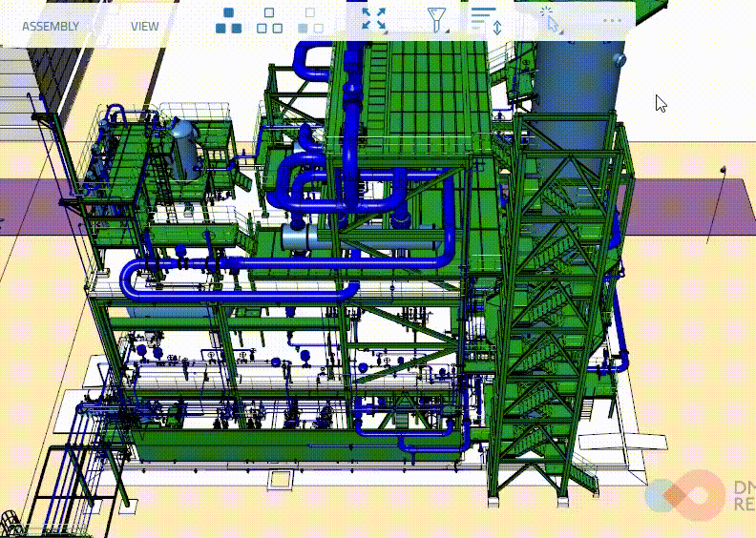Click the fit-all expand arrows icon
The image size is (756, 538).
[x=374, y=19]
